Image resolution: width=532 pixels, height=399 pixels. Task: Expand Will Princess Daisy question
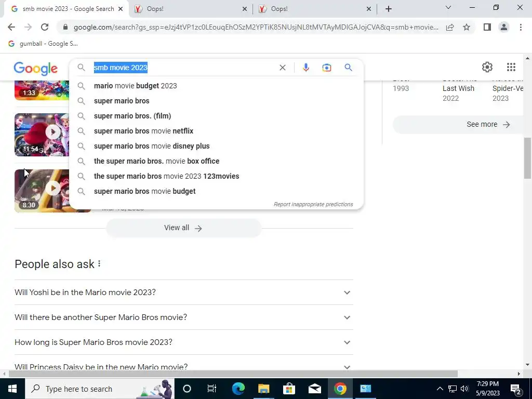coord(183,365)
